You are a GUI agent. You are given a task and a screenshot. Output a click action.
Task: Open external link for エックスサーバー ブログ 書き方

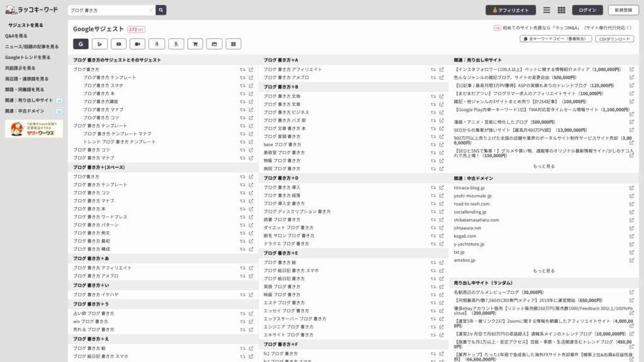(x=441, y=319)
